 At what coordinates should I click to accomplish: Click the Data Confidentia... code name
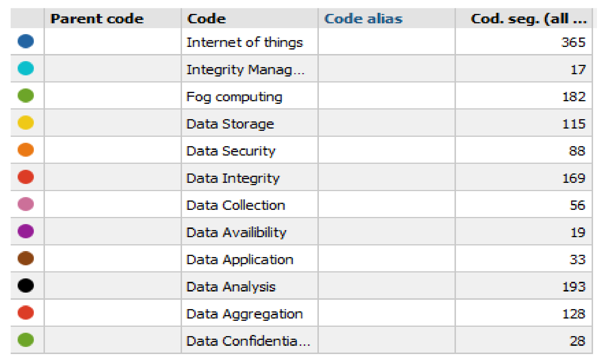tap(248, 341)
